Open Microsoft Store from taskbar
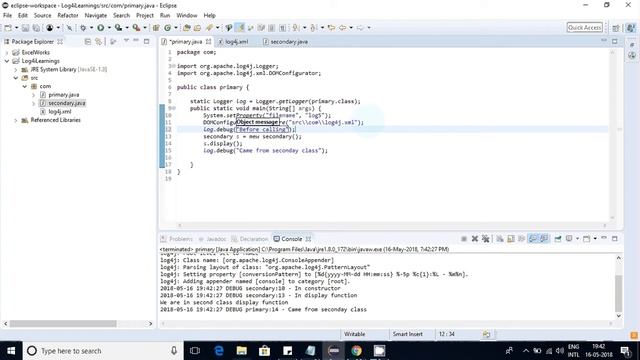The width and height of the screenshot is (640, 360). coord(264,351)
